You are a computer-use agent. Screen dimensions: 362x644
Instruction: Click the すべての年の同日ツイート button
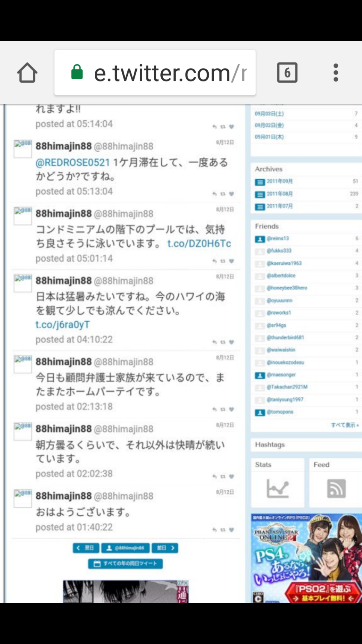[x=125, y=564]
